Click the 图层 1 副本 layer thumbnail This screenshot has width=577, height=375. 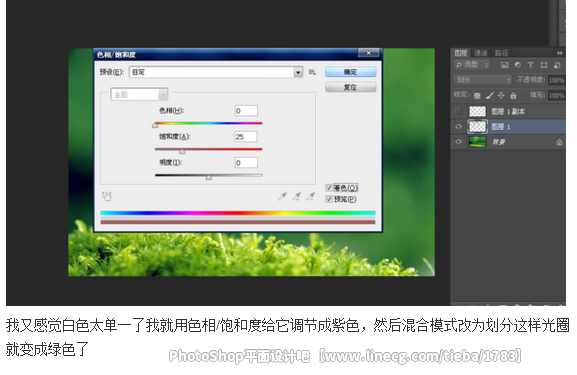477,111
